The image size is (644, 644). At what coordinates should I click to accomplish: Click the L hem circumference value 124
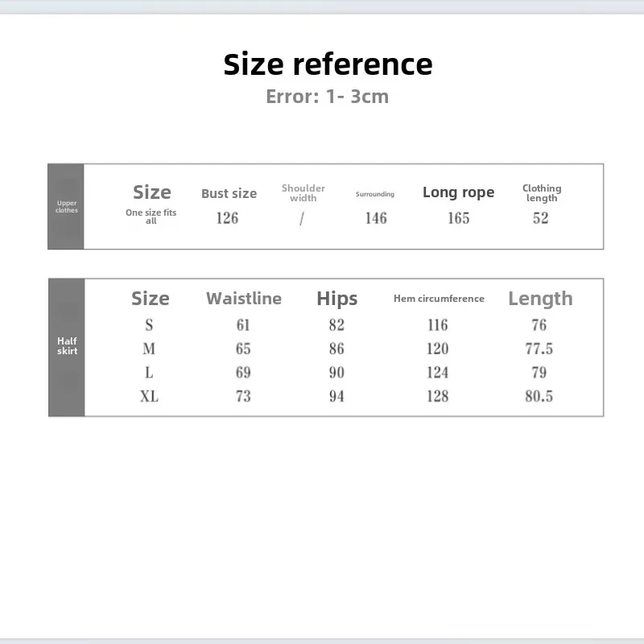point(437,373)
